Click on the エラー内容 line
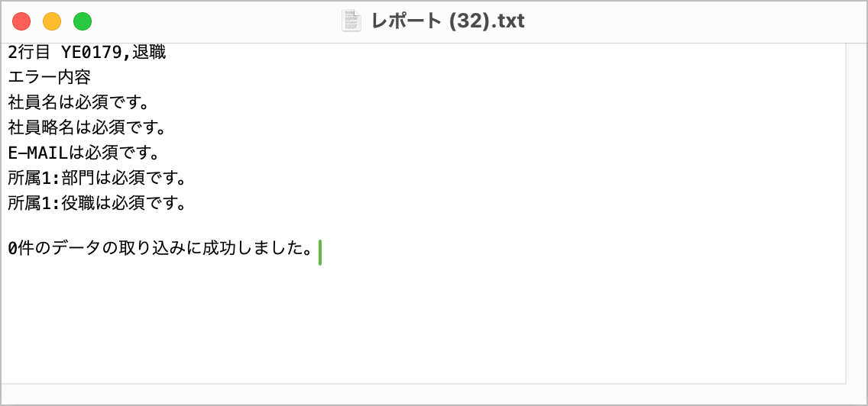 49,77
